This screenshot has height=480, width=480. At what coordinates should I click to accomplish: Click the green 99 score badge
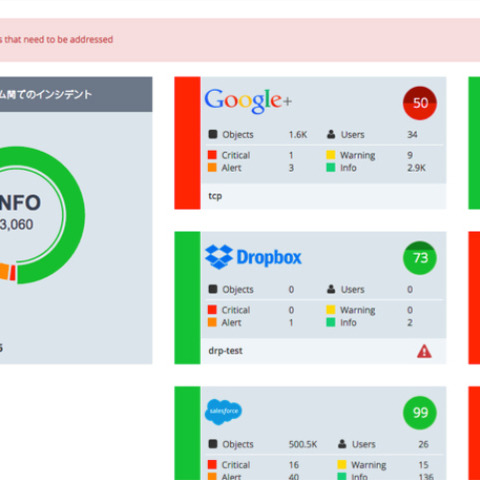(420, 413)
